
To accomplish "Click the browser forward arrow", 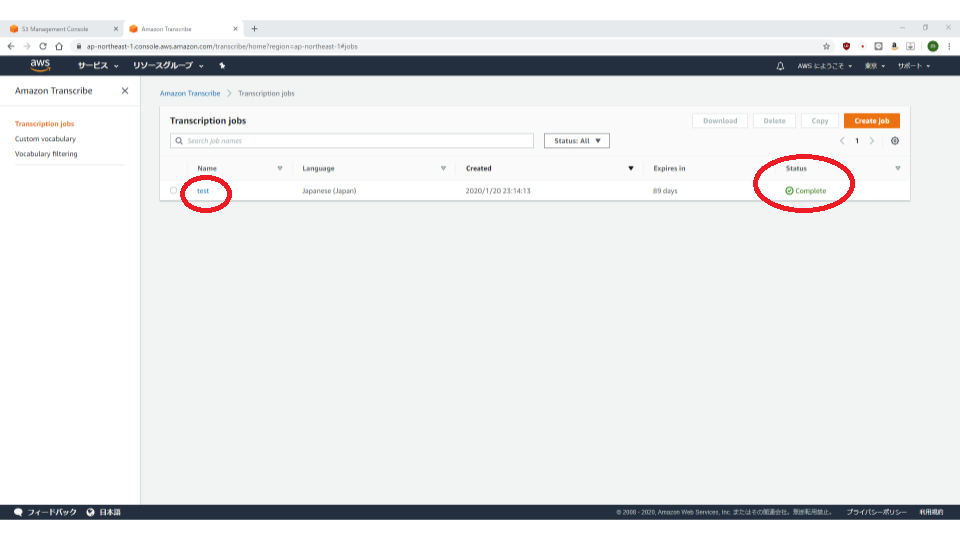I will click(x=27, y=47).
